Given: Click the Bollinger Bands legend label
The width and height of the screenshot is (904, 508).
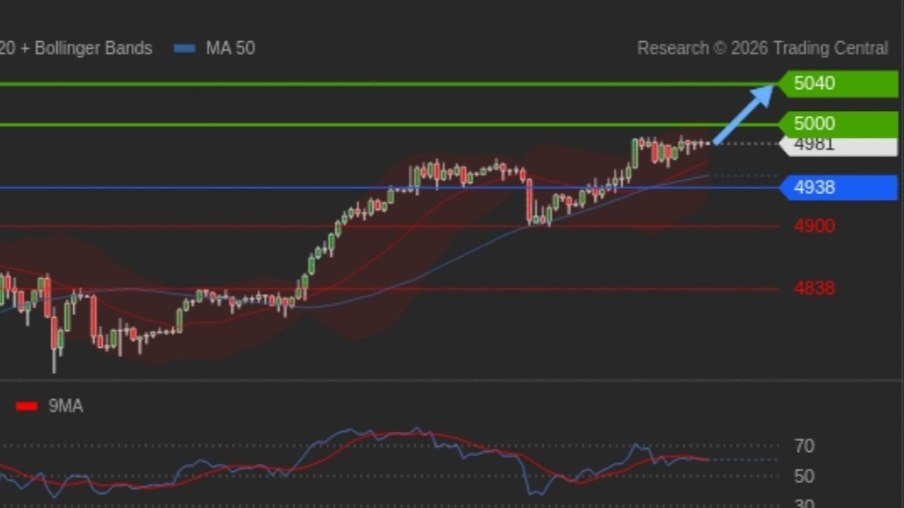Looking at the screenshot, I should pyautogui.click(x=76, y=48).
